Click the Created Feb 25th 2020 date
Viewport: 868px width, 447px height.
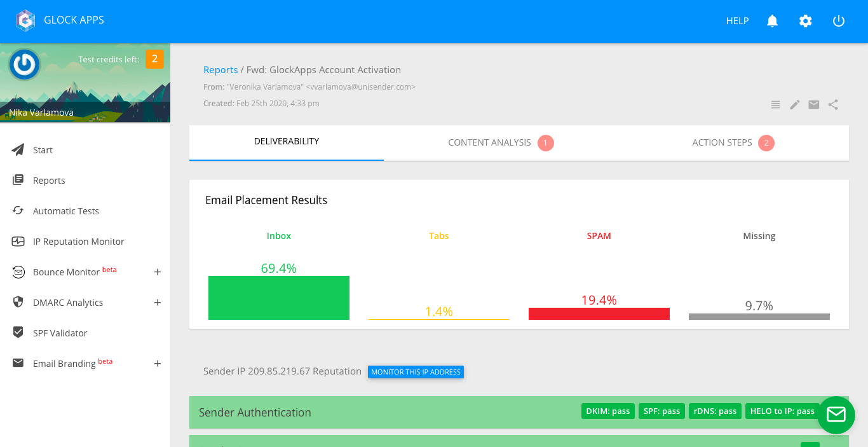tap(261, 103)
